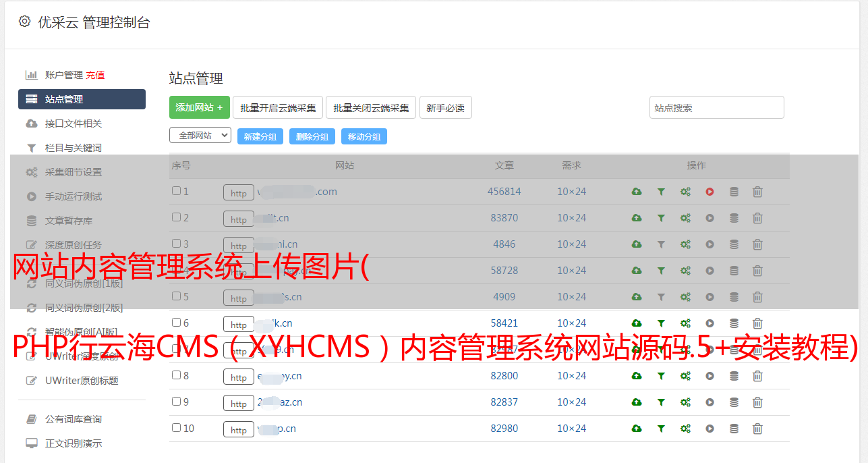Tick the checkbox for site row 9

[176, 402]
